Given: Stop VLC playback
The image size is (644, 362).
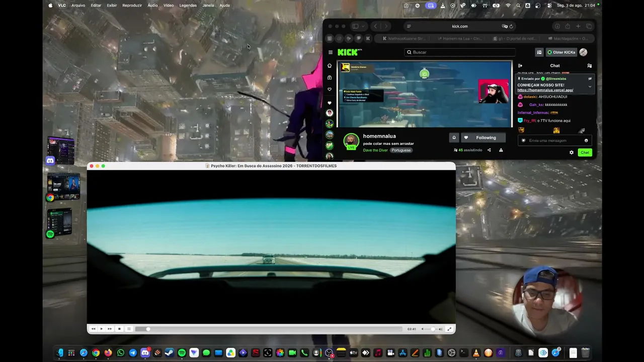Looking at the screenshot, I should [119, 329].
